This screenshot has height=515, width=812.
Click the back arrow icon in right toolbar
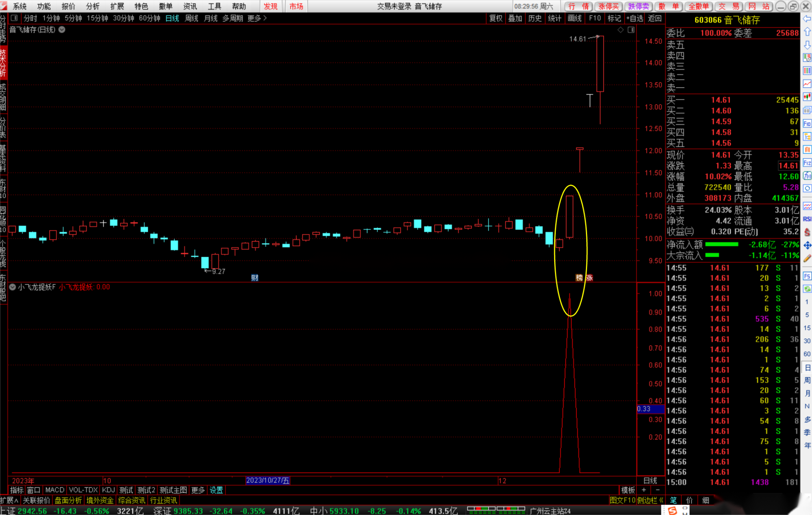click(807, 19)
